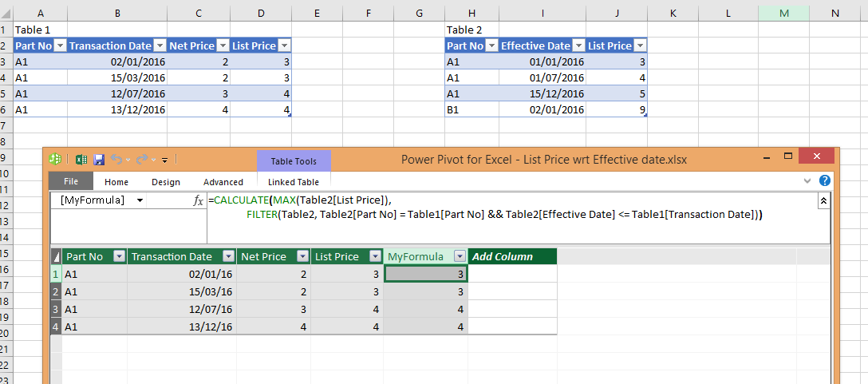This screenshot has width=868, height=384.
Task: Open Power Pivot Help question mark
Action: [x=824, y=180]
